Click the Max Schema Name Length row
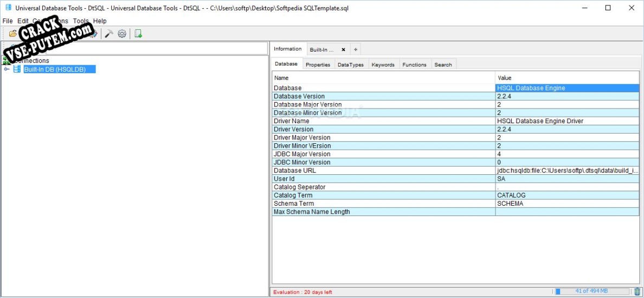Image resolution: width=644 pixels, height=298 pixels. tap(456, 211)
